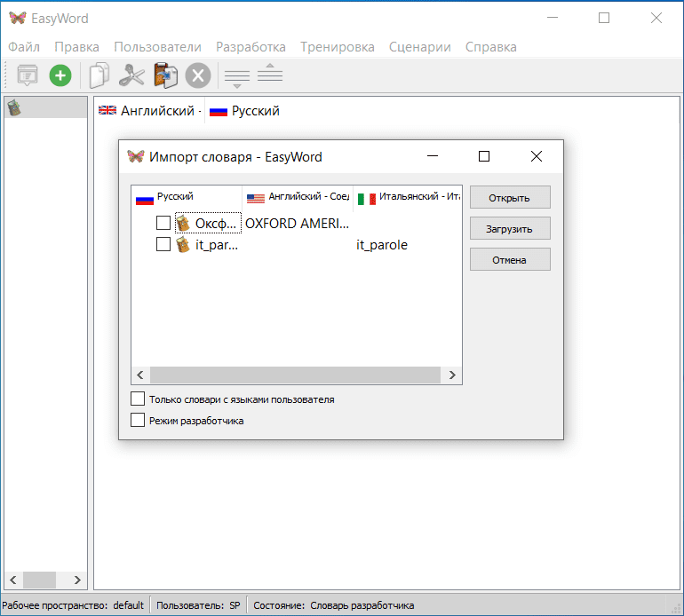Viewport: 684px width, 616px height.
Task: Click the Oxford dictionary book icon
Action: 183,223
